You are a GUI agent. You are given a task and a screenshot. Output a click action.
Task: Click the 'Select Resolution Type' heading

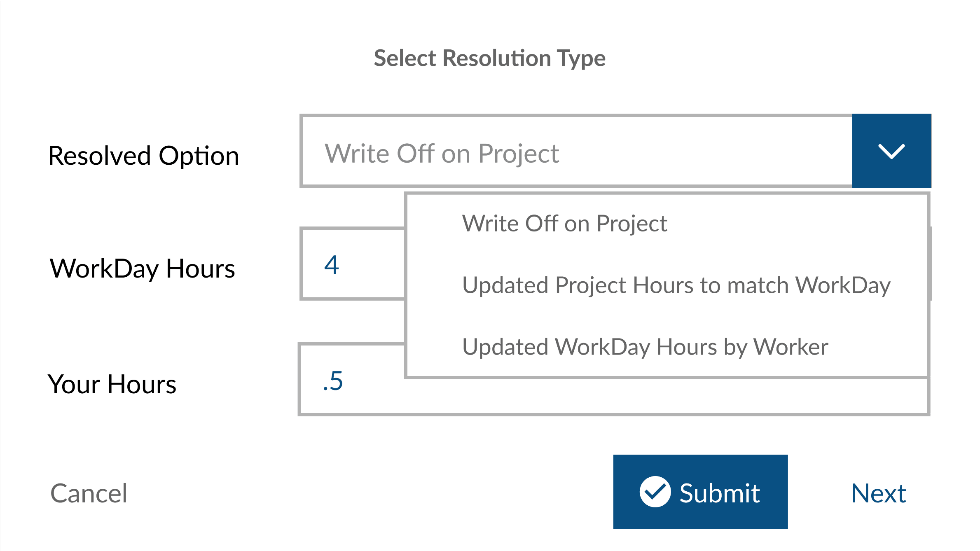[x=489, y=58]
